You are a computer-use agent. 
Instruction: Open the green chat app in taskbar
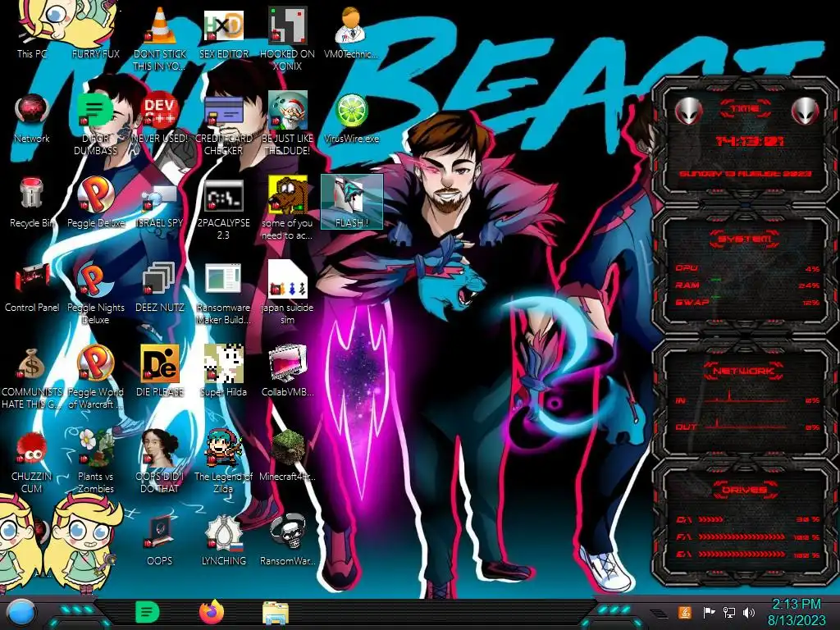(x=147, y=612)
